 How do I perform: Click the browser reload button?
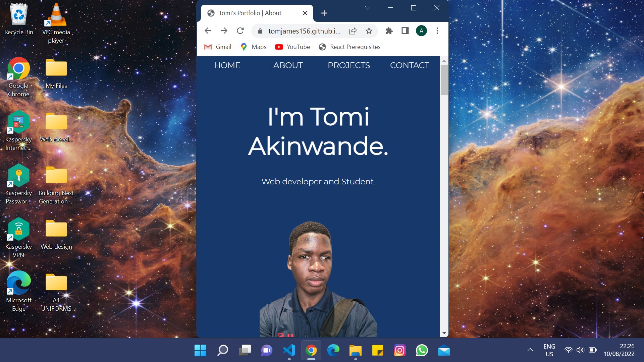click(x=240, y=31)
